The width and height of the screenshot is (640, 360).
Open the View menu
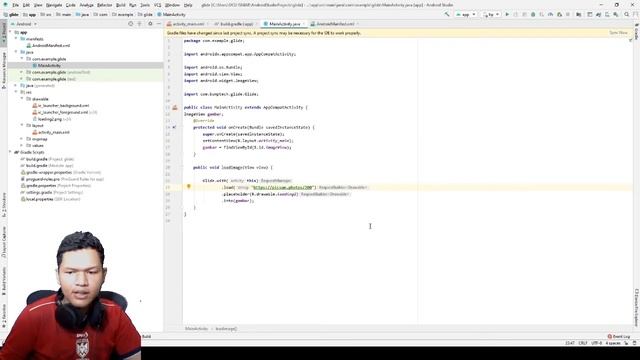pyautogui.click(x=38, y=5)
